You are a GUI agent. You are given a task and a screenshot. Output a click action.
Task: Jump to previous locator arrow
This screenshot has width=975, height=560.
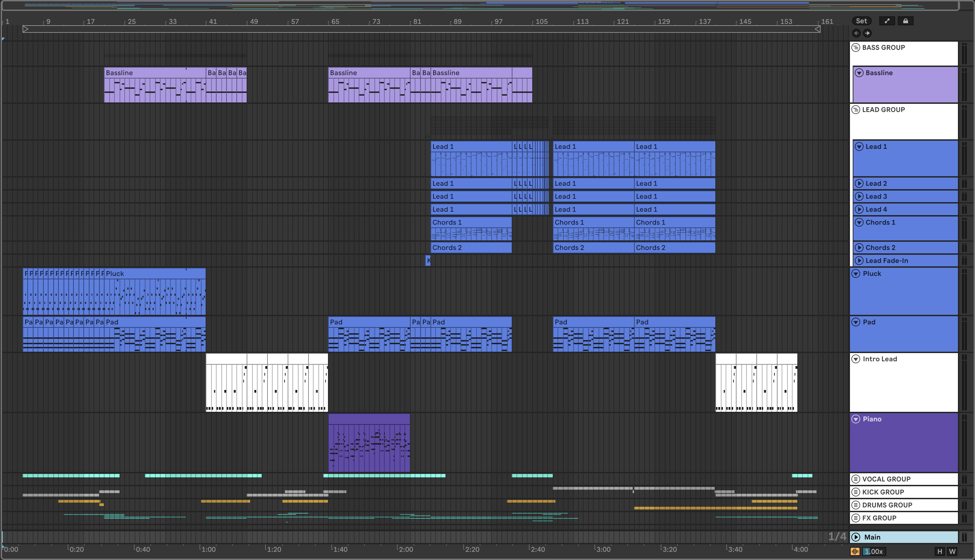pos(856,33)
